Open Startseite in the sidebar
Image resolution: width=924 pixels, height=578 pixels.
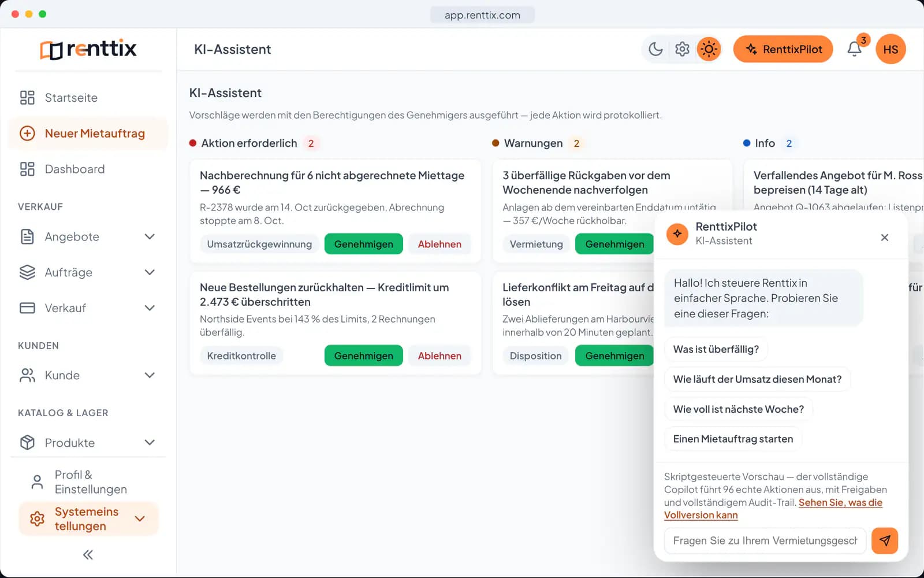point(88,98)
